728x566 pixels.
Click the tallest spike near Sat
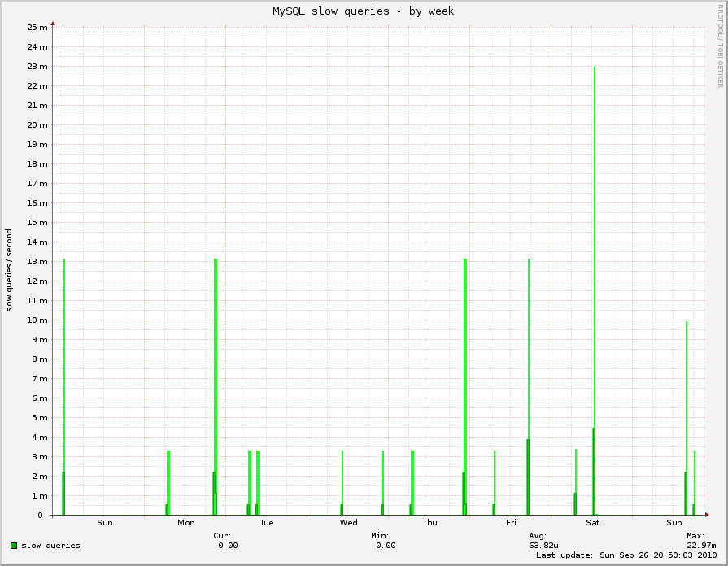click(595, 291)
